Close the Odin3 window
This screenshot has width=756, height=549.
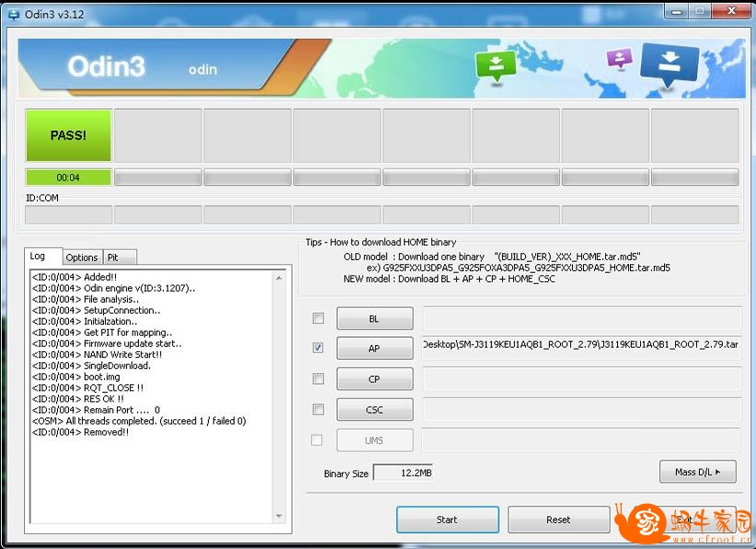731,11
